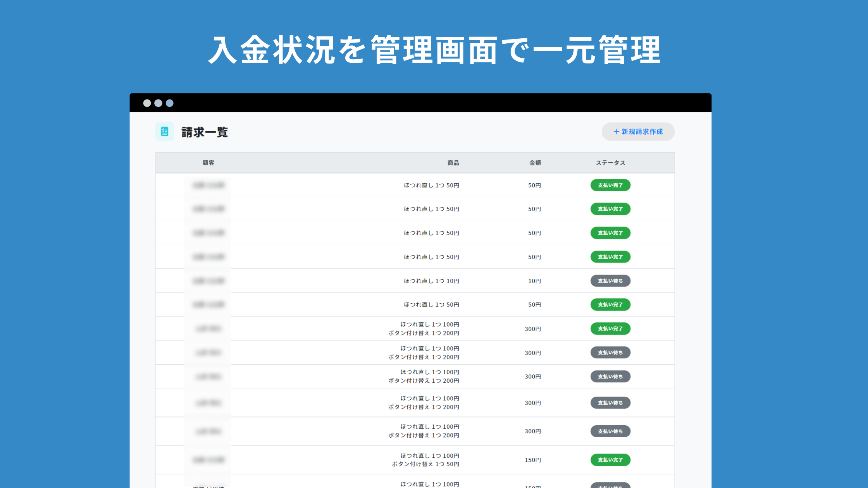868x488 pixels.
Task: Click the 150円 amount cell
Action: pos(532,460)
